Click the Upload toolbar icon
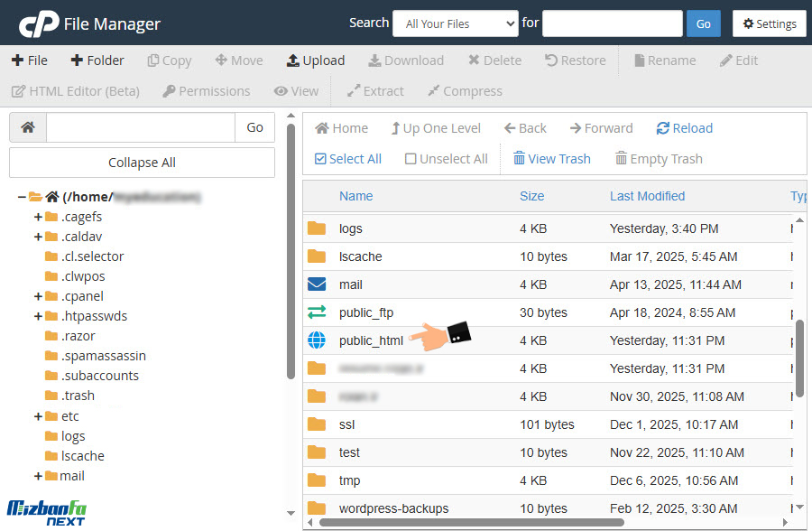812x531 pixels. pos(292,61)
